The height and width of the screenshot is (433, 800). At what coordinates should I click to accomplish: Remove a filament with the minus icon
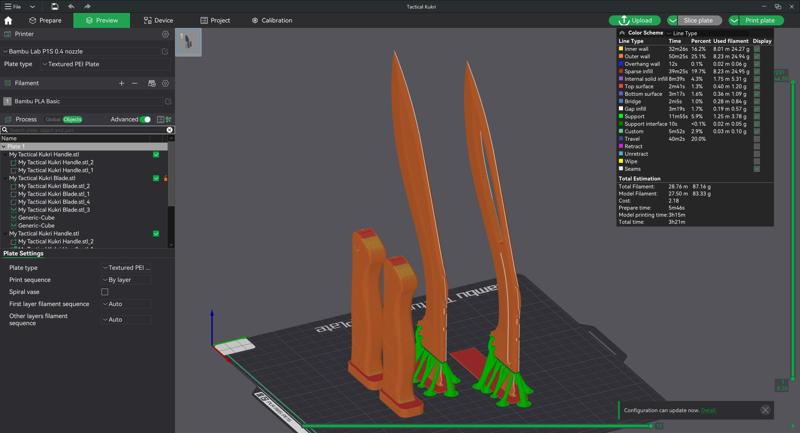pyautogui.click(x=135, y=84)
